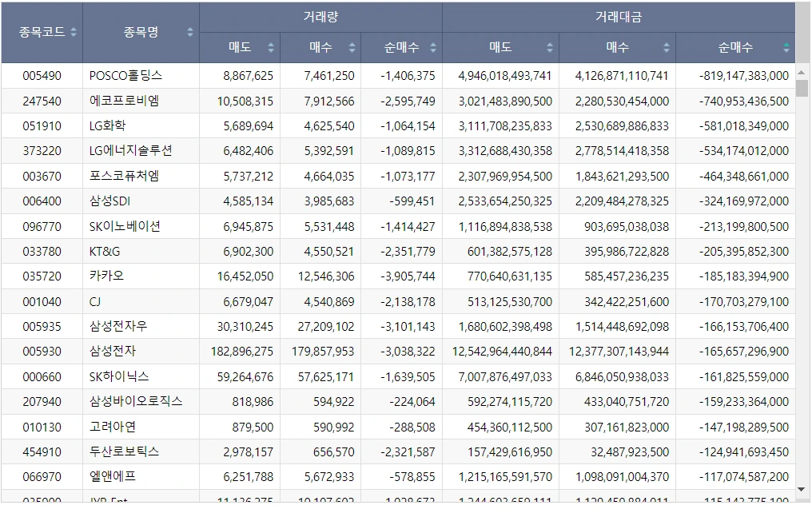
Task: Sort by 종목코드 using its sort arrows
Action: 74,32
